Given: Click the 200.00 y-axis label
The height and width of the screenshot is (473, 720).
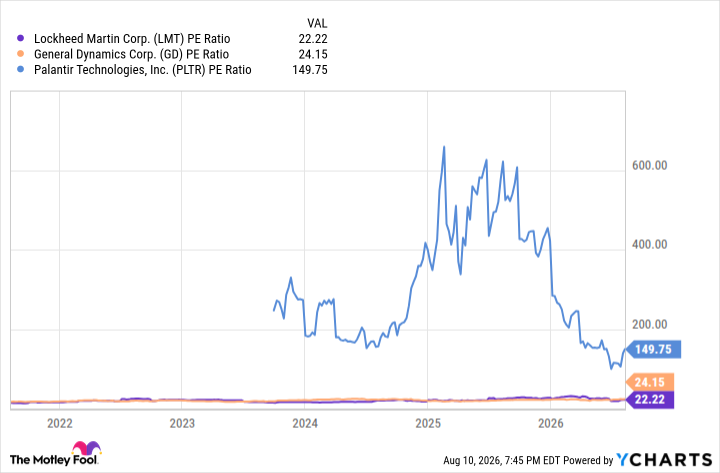Looking at the screenshot, I should pos(649,324).
